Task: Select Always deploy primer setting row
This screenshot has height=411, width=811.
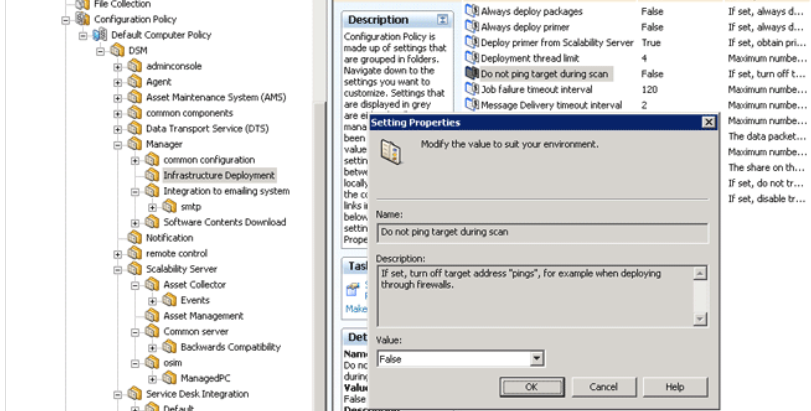Action: pyautogui.click(x=525, y=27)
